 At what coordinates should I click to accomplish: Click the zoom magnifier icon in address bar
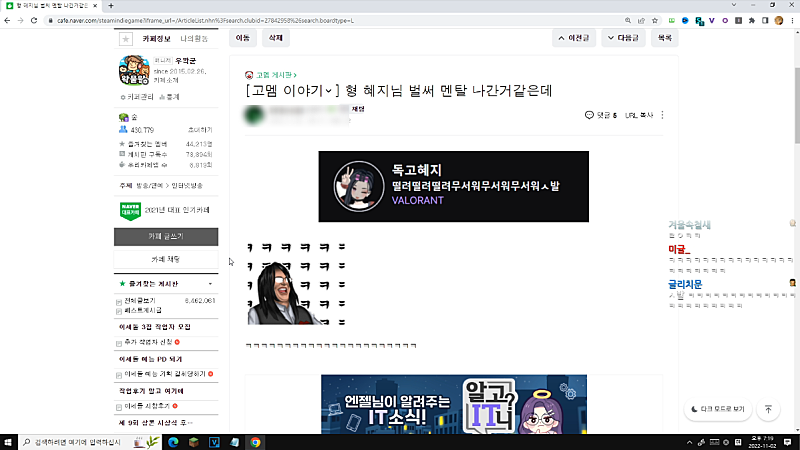628,20
